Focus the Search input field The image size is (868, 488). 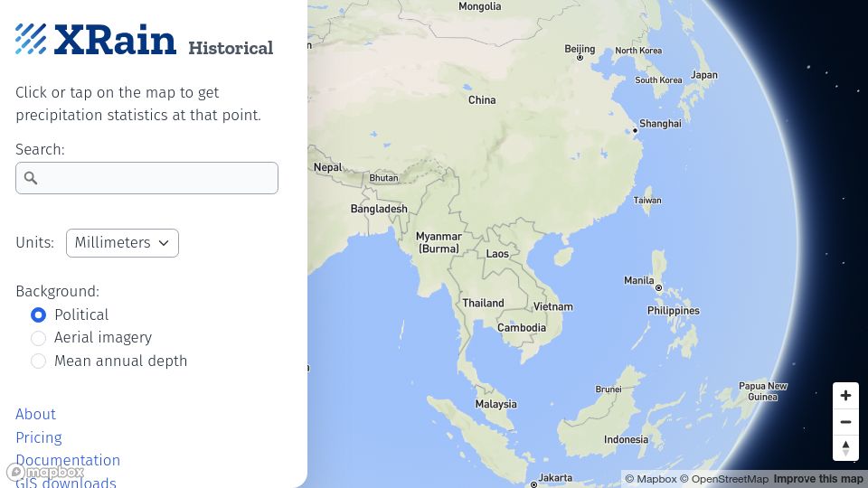point(146,178)
